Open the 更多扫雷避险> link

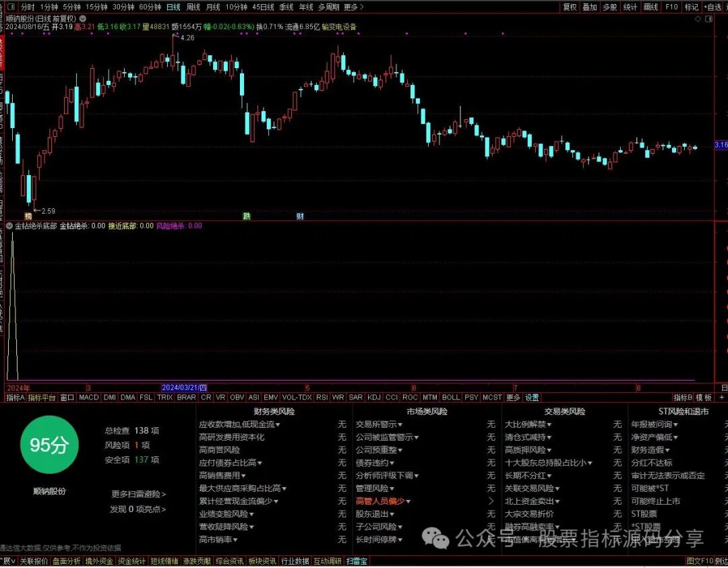tap(138, 494)
